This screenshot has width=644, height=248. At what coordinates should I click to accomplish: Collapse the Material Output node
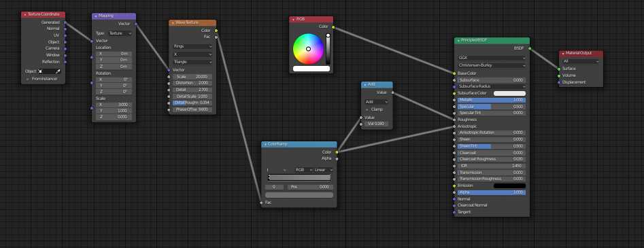point(563,54)
